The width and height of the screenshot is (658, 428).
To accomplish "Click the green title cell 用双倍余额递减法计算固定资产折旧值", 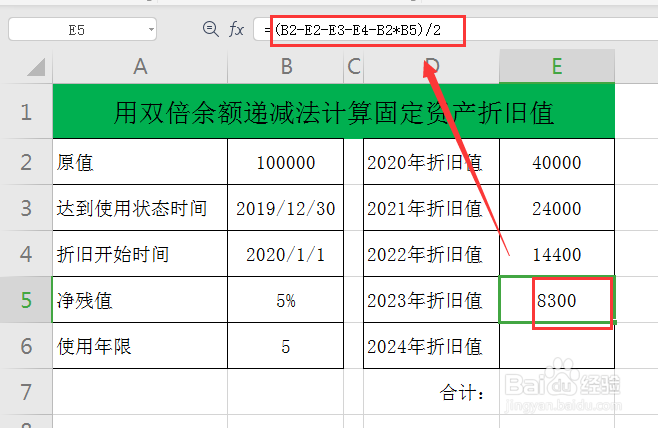I will coord(334,111).
